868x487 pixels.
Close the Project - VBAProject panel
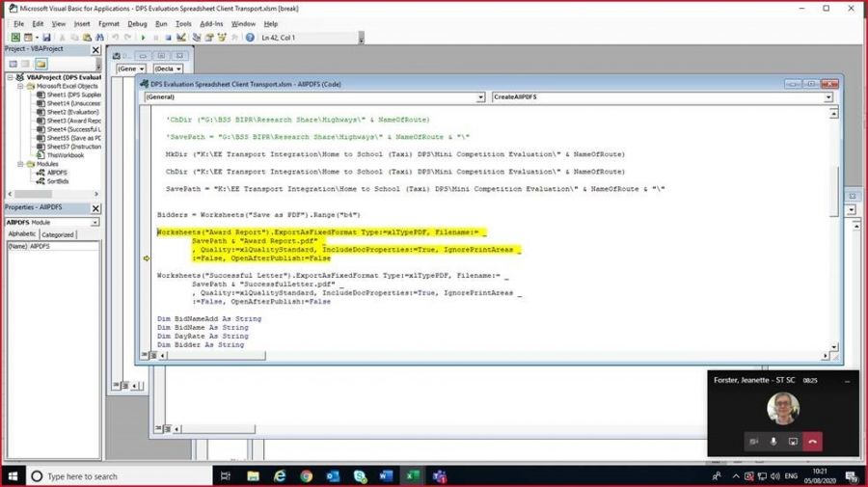pyautogui.click(x=95, y=50)
